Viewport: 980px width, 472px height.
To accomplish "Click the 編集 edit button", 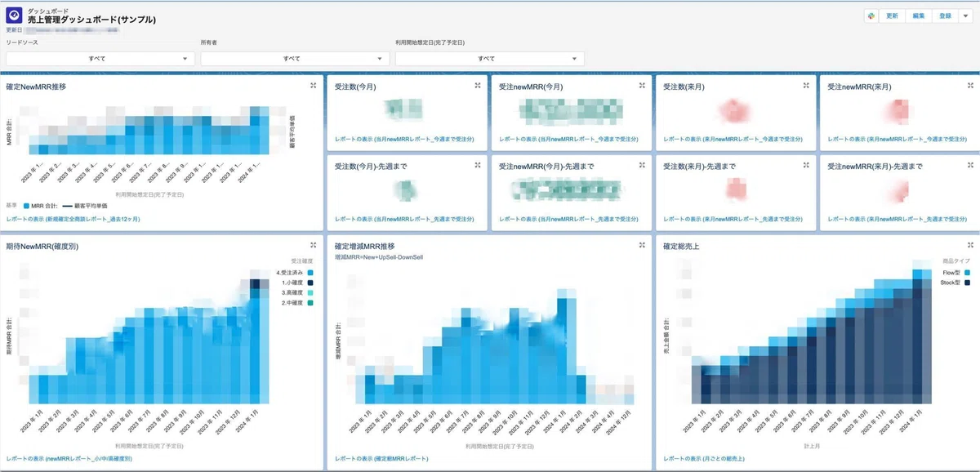I will (x=919, y=16).
